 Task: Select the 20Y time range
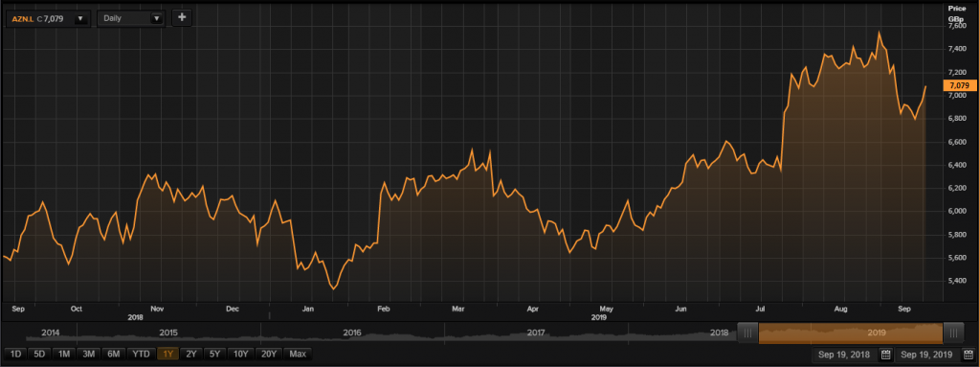[x=269, y=354]
